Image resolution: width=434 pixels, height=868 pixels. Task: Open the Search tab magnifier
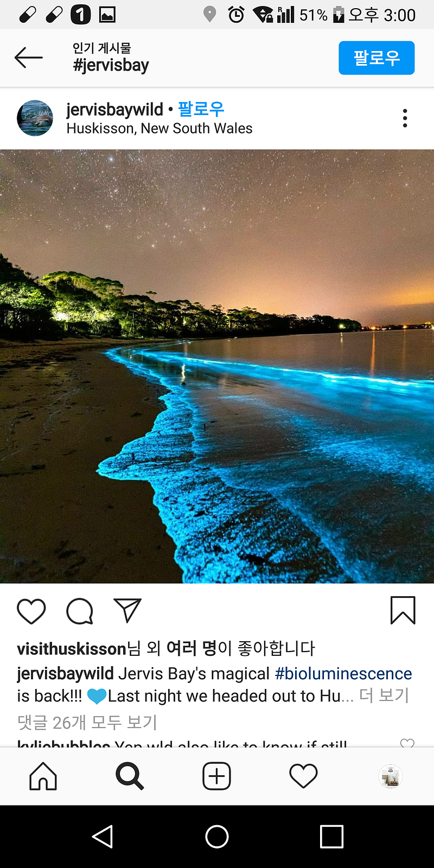[130, 776]
